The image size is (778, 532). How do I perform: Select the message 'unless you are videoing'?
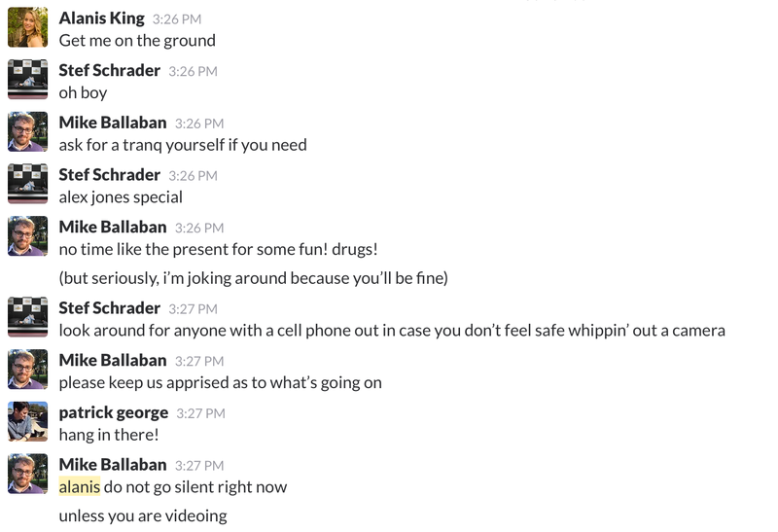143,516
